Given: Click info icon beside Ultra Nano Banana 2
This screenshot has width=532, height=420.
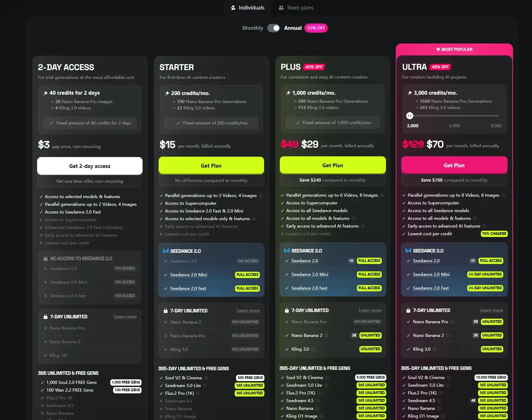Looking at the screenshot, I should click(448, 336).
